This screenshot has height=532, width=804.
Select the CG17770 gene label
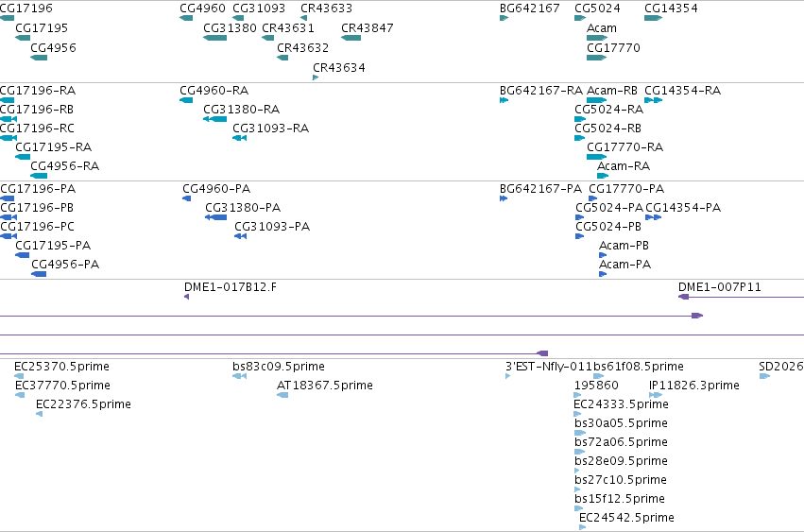[x=614, y=47]
